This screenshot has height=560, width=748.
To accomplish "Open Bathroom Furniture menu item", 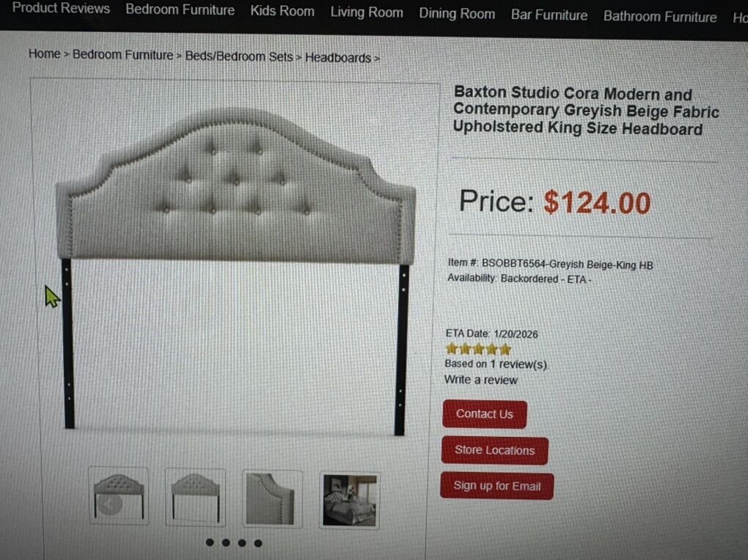I will [x=660, y=17].
